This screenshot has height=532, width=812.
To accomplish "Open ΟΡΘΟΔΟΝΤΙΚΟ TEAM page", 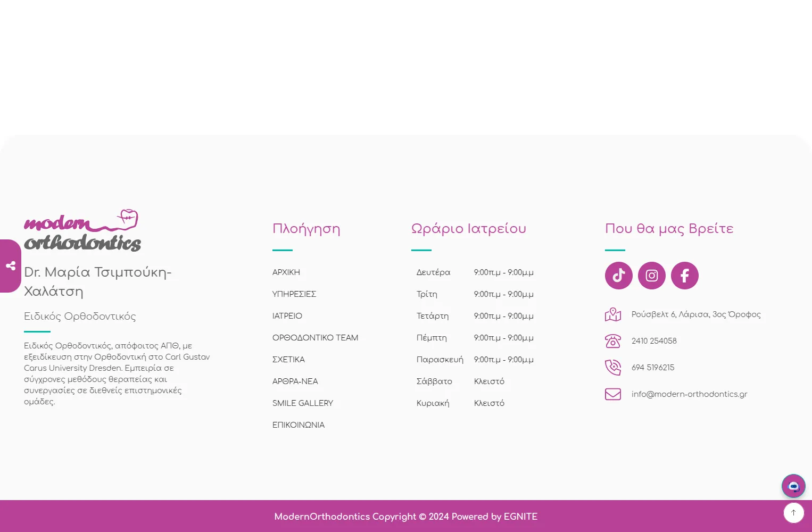I will click(x=315, y=338).
